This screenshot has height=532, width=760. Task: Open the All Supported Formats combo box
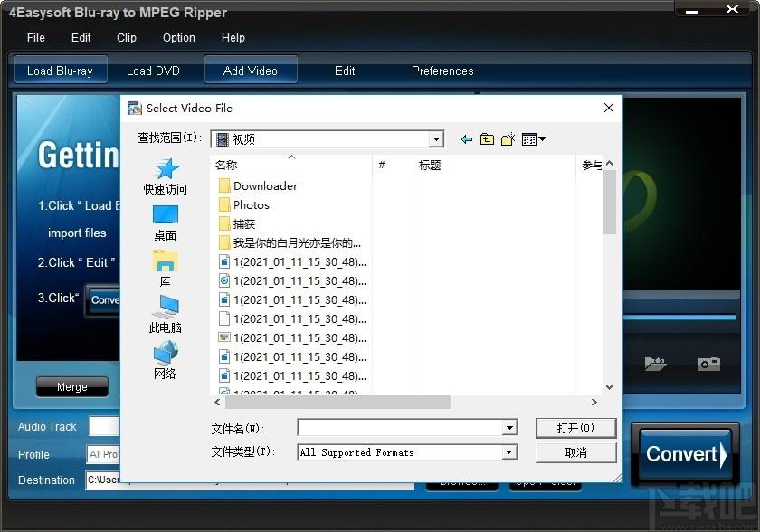(x=406, y=452)
